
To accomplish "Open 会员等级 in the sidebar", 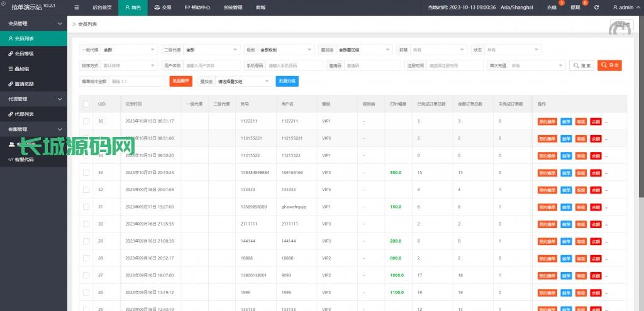I will pyautogui.click(x=25, y=53).
